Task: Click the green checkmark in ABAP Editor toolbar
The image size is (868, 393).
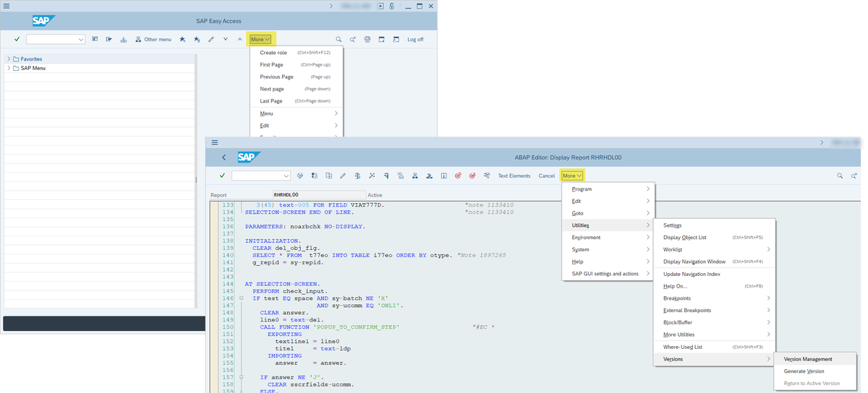Action: pos(222,176)
